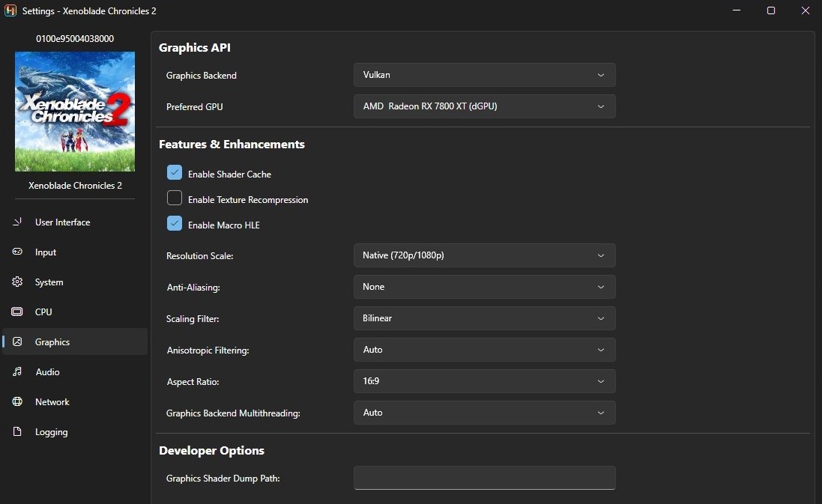Click the Anti-Aliasing: label

pos(193,287)
